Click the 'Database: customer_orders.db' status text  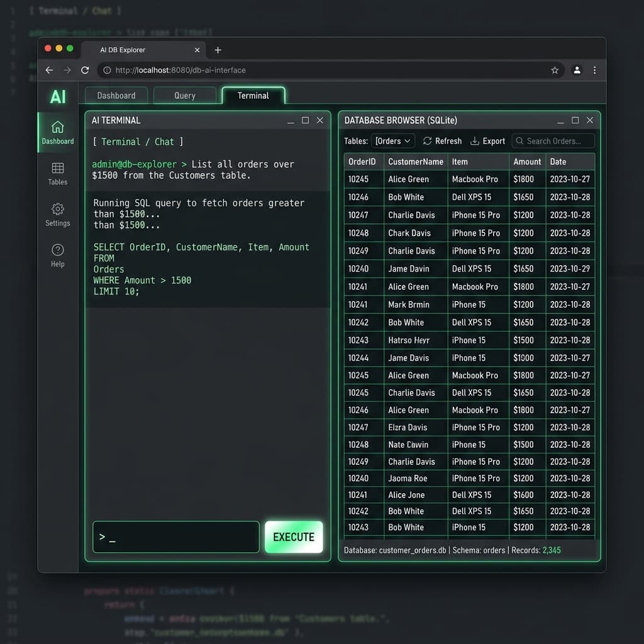[x=395, y=550]
